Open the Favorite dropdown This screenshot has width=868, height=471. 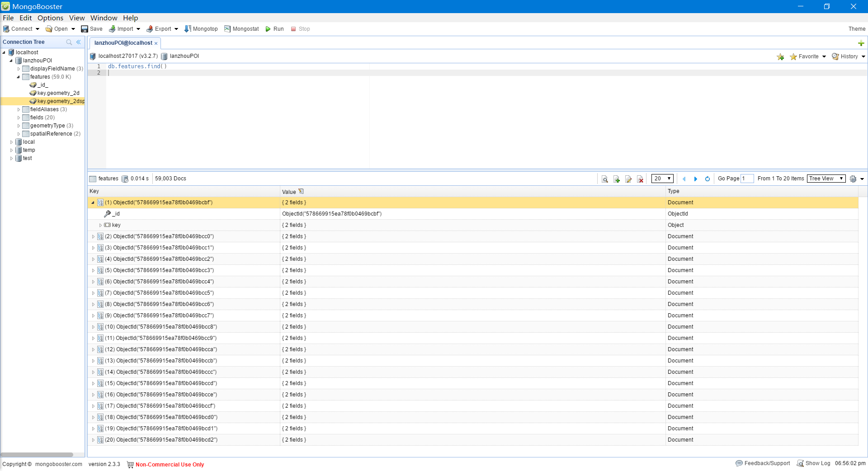point(808,57)
